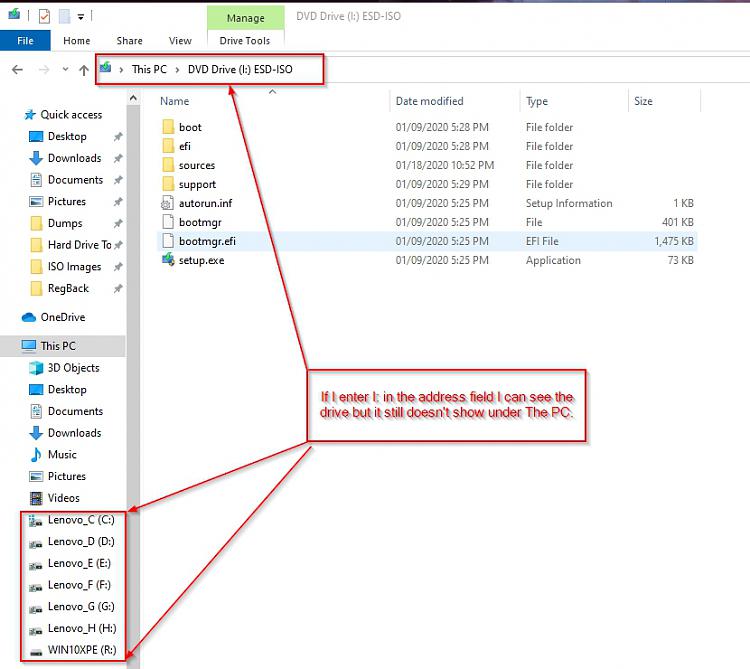750x669 pixels.
Task: Open the Drive Tools ribbon tab
Action: tap(245, 41)
